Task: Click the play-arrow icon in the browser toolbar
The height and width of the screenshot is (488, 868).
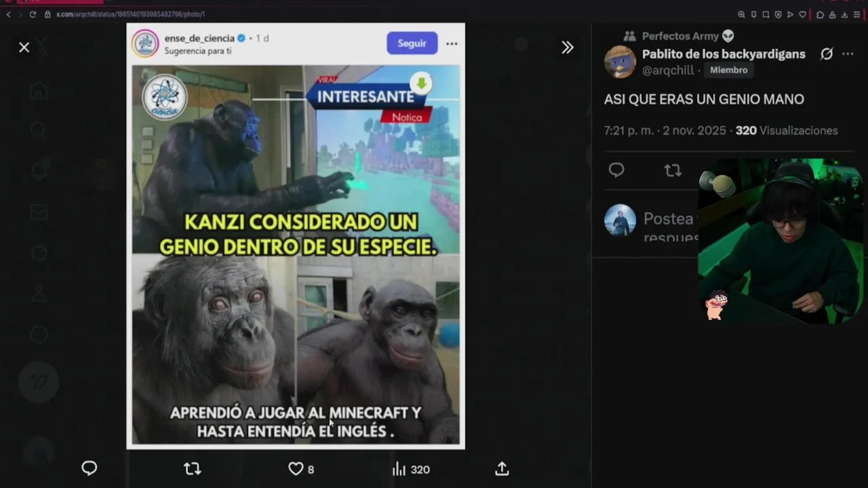Action: (x=791, y=14)
